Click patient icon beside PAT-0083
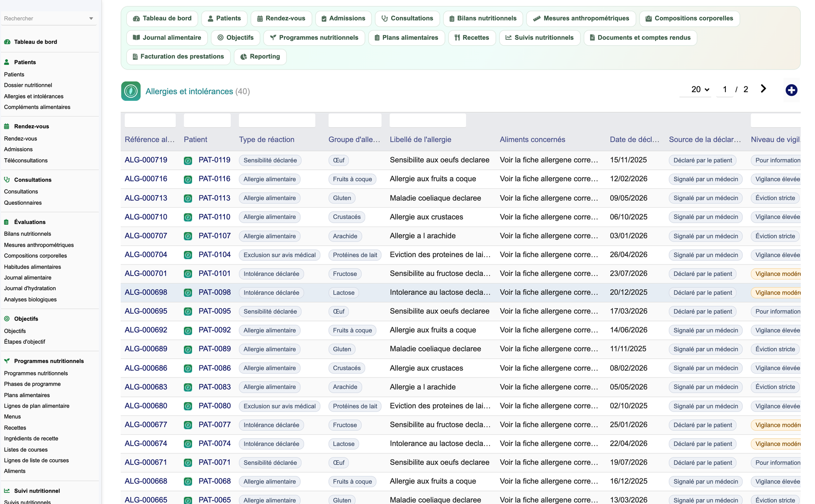Viewport: 815px width, 504px height. tap(188, 387)
